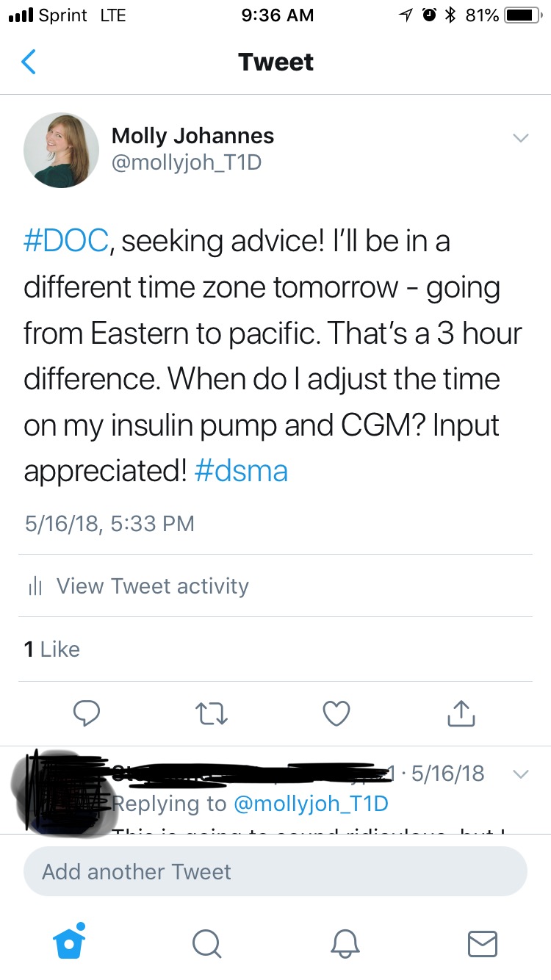
Task: Like the tweet with the heart icon
Action: [x=336, y=712]
